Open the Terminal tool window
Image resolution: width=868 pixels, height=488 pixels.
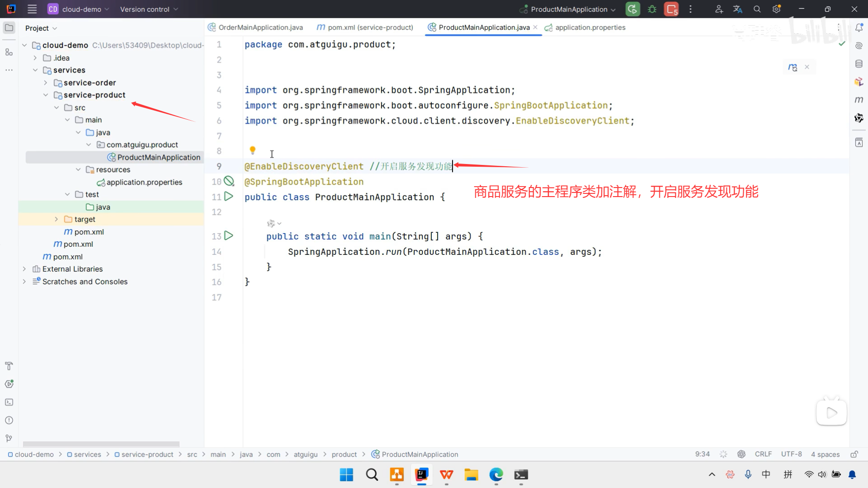tap(9, 402)
